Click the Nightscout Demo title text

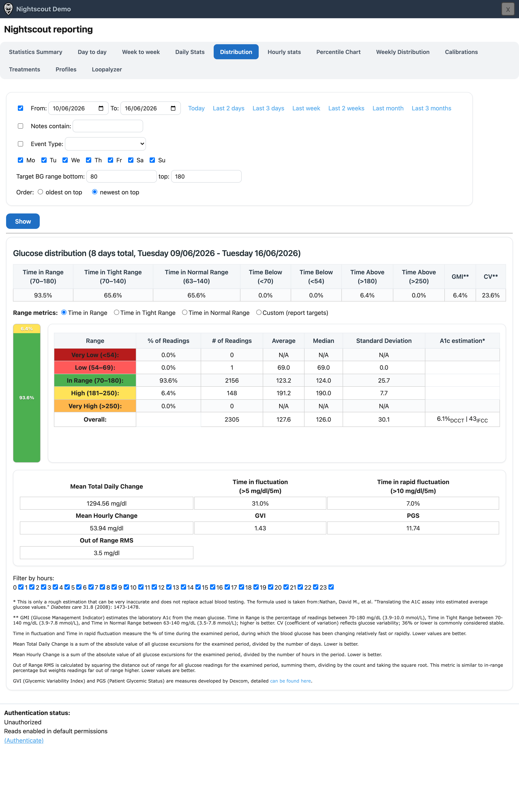[43, 9]
